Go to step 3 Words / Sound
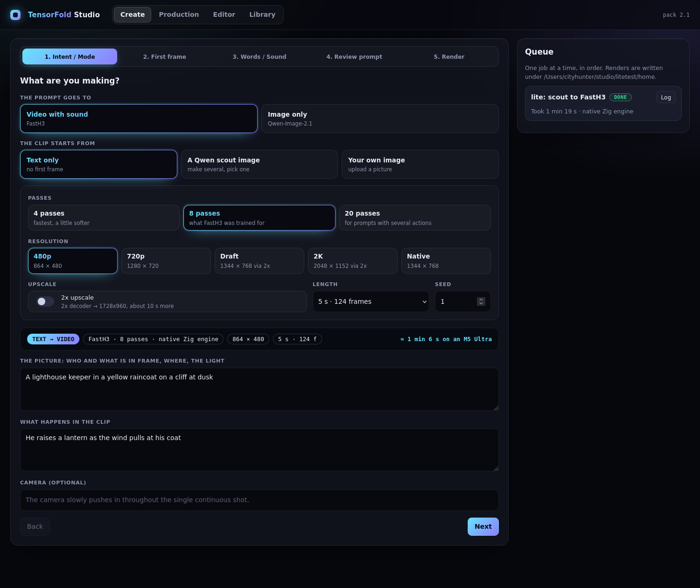Viewport: 700px width, 588px height. [x=259, y=56]
